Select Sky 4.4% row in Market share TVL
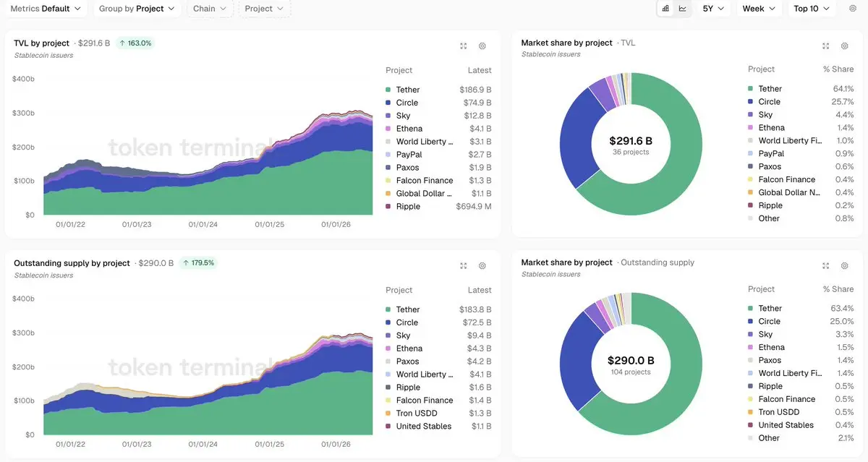The image size is (868, 462). [x=801, y=115]
